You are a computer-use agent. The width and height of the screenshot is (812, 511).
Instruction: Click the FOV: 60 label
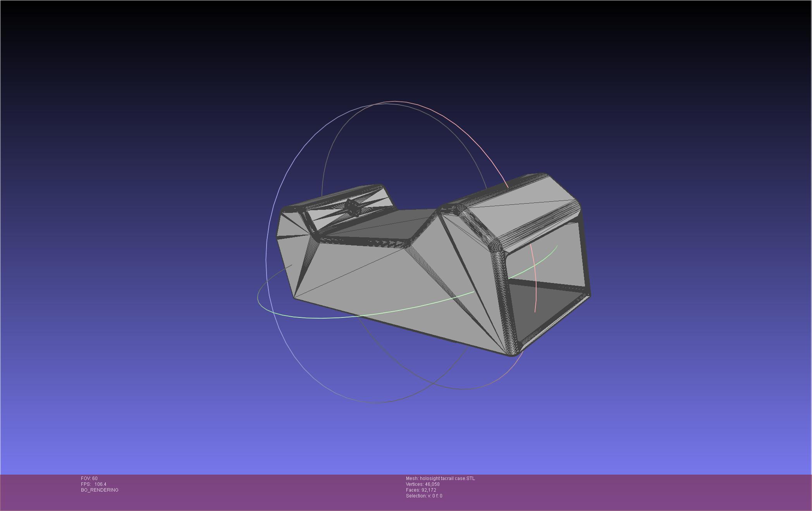pos(89,478)
